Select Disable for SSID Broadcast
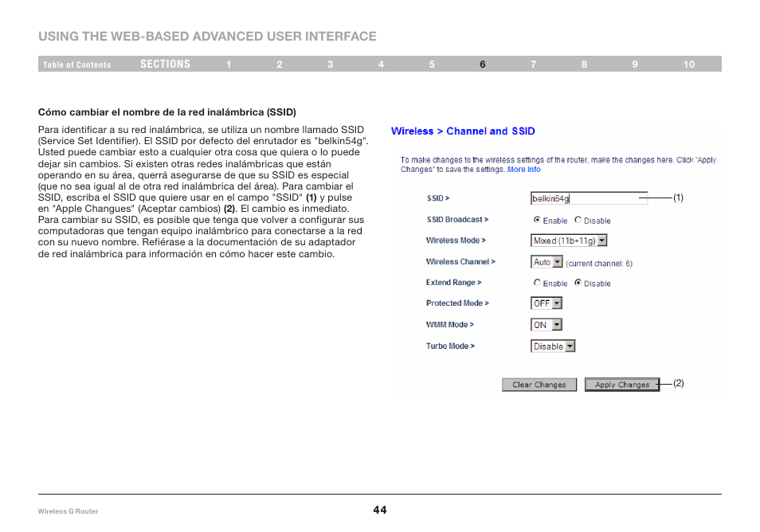The image size is (760, 532). [x=578, y=220]
